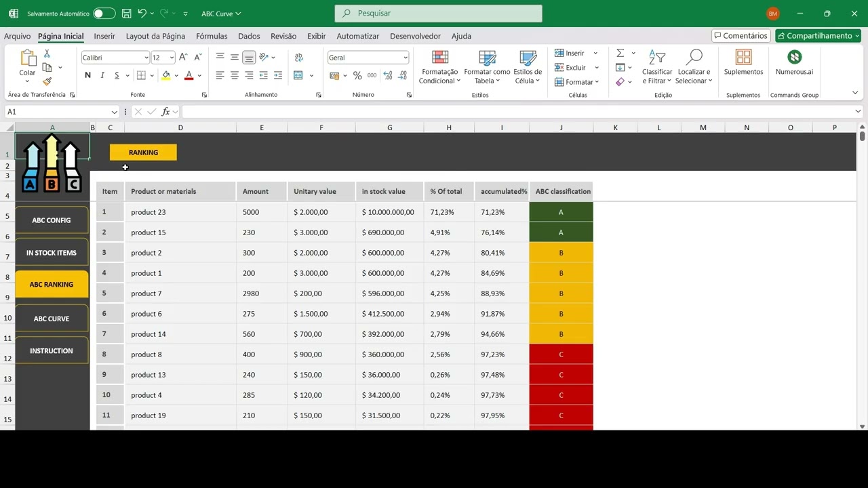This screenshot has width=868, height=488.
Task: Switch to Layout da Página tab
Action: pos(155,37)
